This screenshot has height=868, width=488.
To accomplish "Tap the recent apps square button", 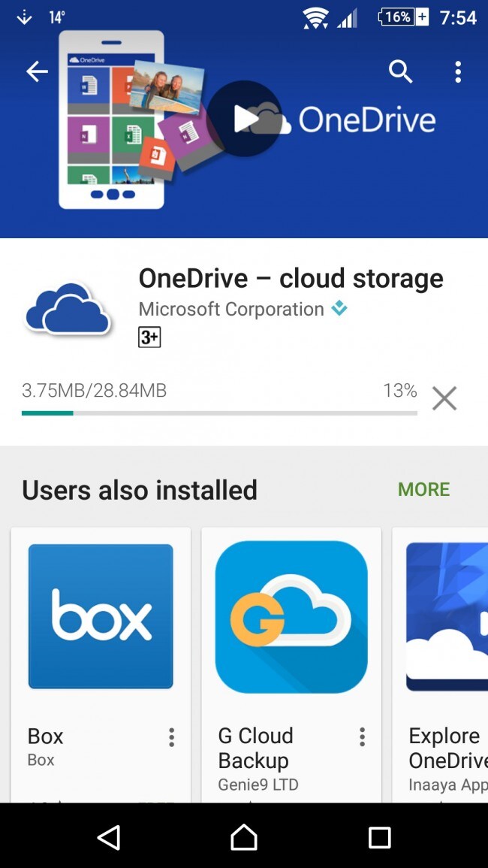I will tap(380, 837).
